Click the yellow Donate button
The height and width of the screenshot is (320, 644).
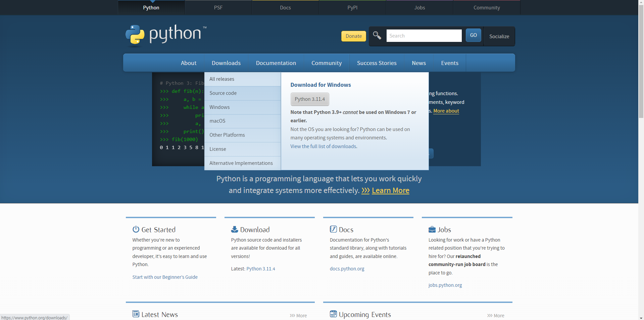(x=354, y=36)
